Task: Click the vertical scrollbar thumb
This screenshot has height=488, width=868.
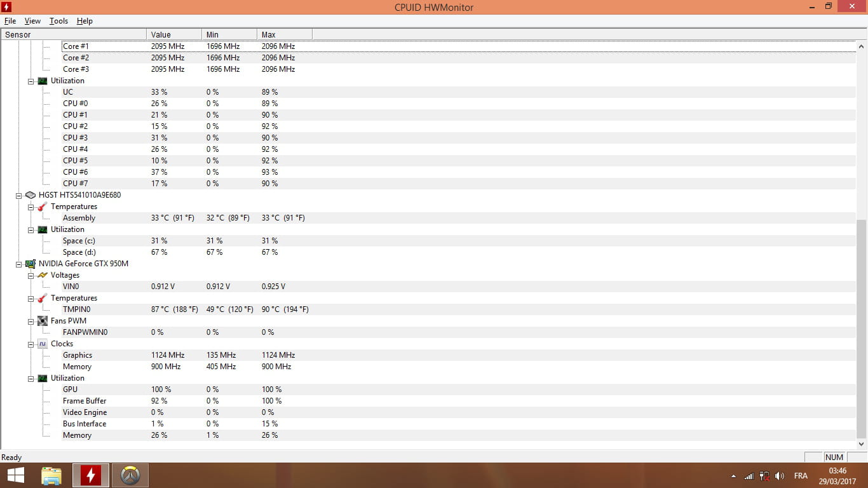Action: 862,329
